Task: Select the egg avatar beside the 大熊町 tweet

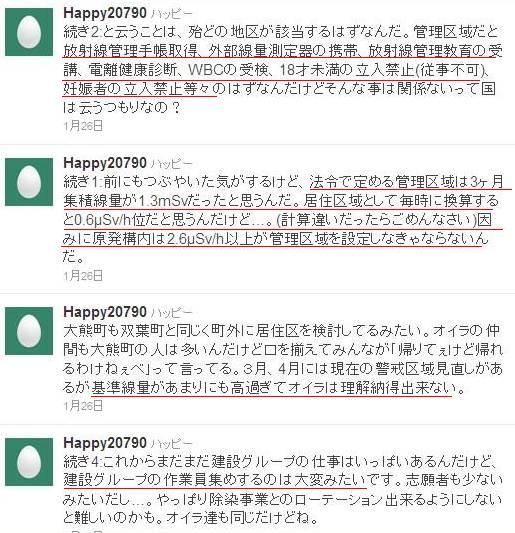Action: (29, 331)
